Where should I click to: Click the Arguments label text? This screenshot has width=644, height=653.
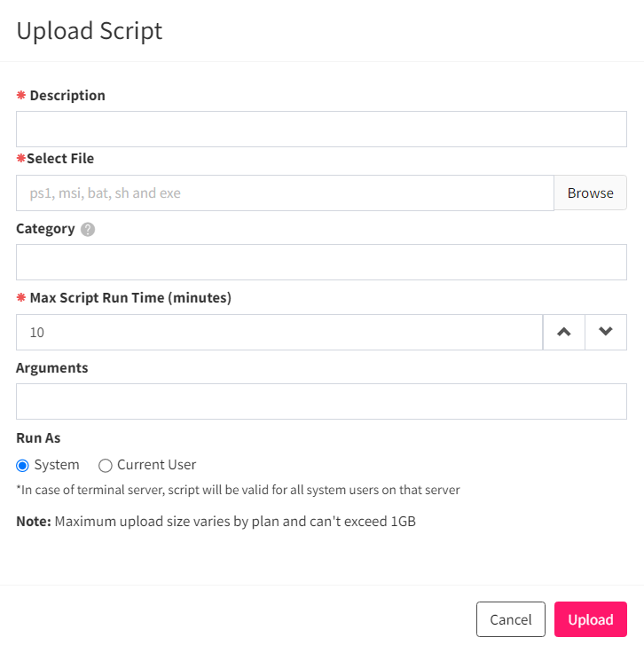coord(52,368)
